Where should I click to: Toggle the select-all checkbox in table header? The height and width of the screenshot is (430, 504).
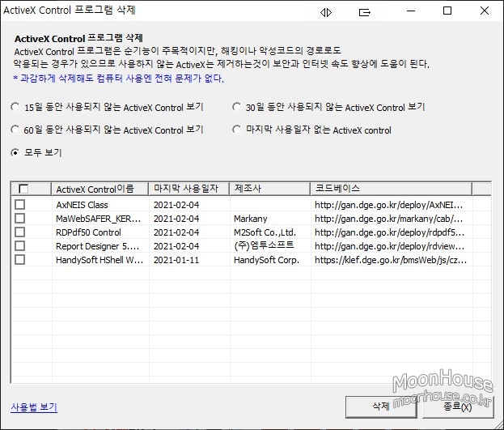coord(23,189)
